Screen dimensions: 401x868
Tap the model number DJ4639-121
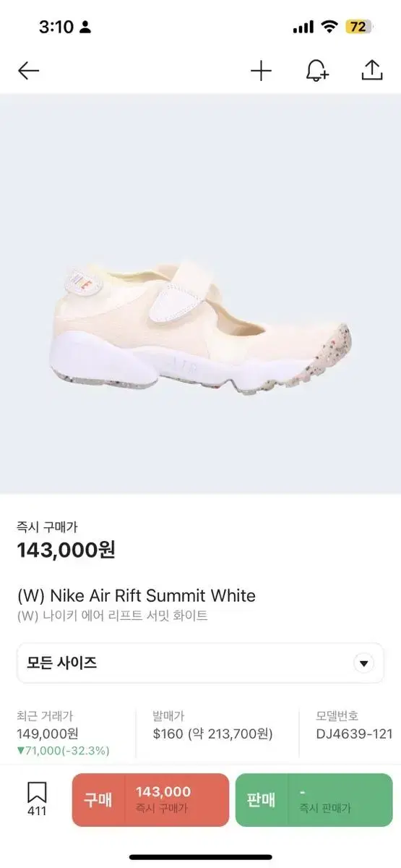354,733
